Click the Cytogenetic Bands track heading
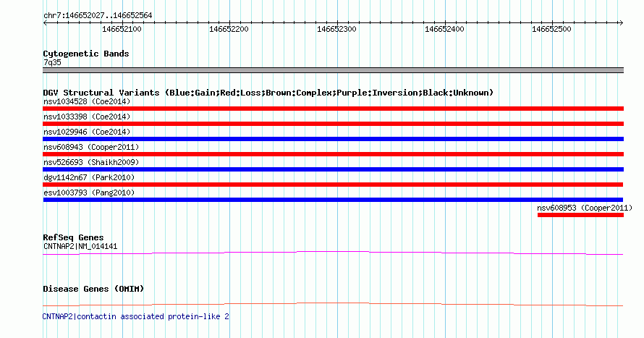 tap(86, 54)
